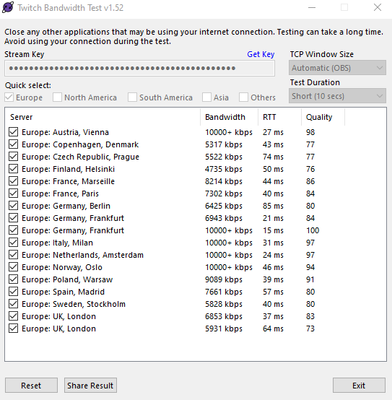Enable North America quick select

point(57,97)
